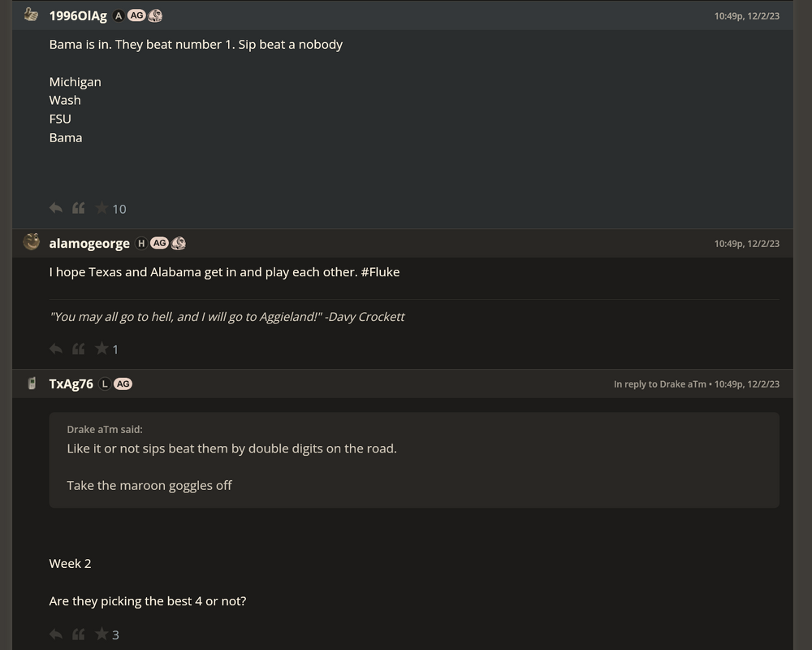Star alamogeorge's post

pos(101,349)
